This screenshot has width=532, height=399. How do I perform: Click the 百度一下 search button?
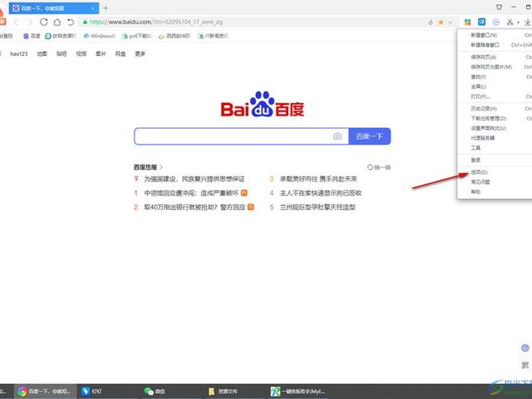pos(370,136)
